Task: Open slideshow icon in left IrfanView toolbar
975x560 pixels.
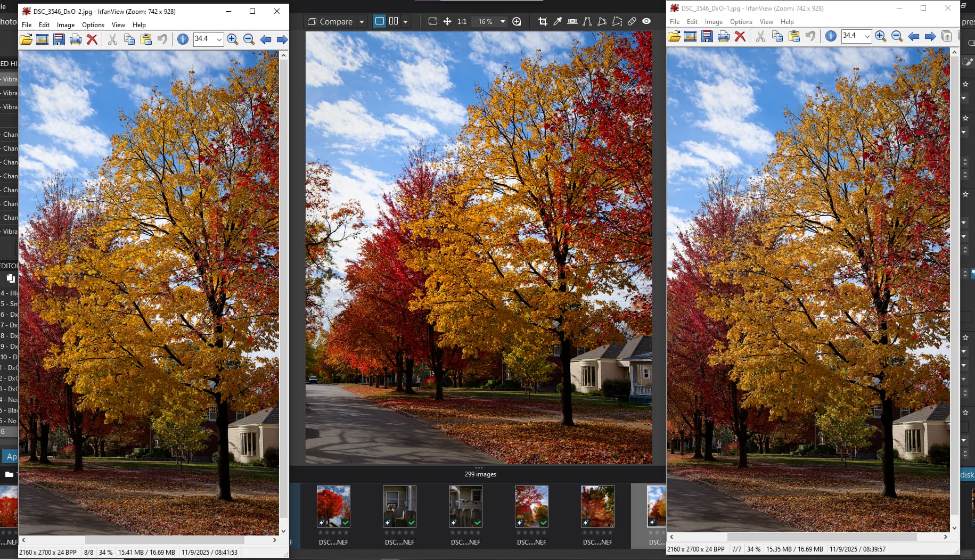Action: click(x=43, y=39)
